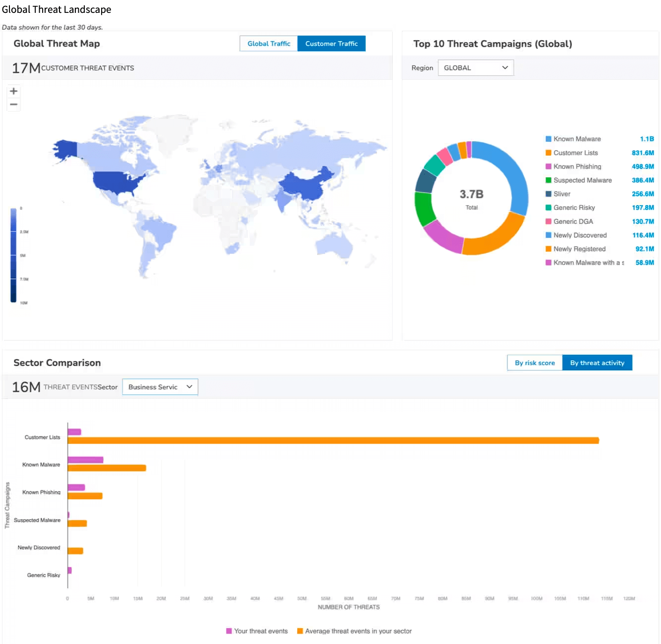Switch Sector Comparison to By risk score
Screen dimensions: 661x644
coord(534,362)
